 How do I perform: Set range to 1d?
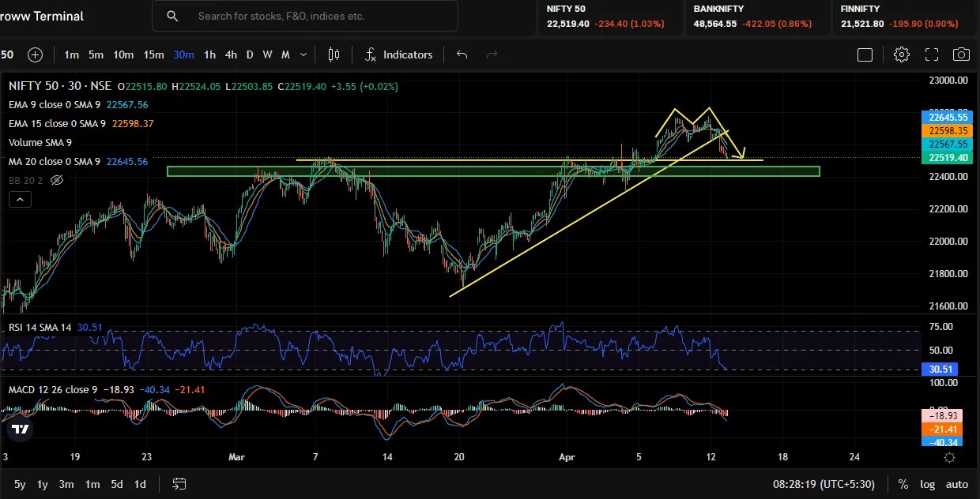[140, 484]
